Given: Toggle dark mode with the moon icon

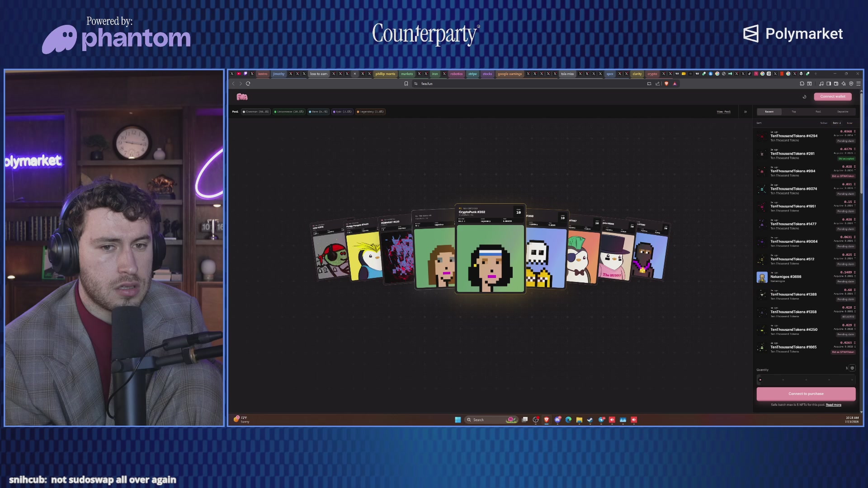Looking at the screenshot, I should tap(804, 97).
